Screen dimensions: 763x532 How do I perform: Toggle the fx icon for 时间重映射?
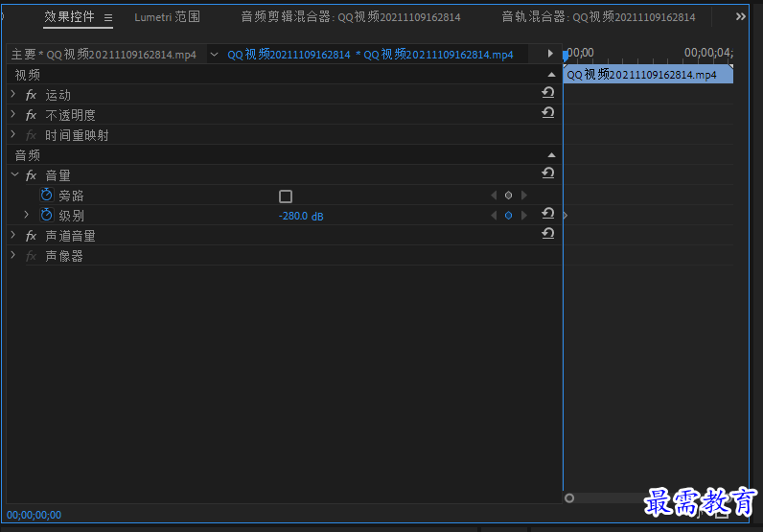click(31, 135)
